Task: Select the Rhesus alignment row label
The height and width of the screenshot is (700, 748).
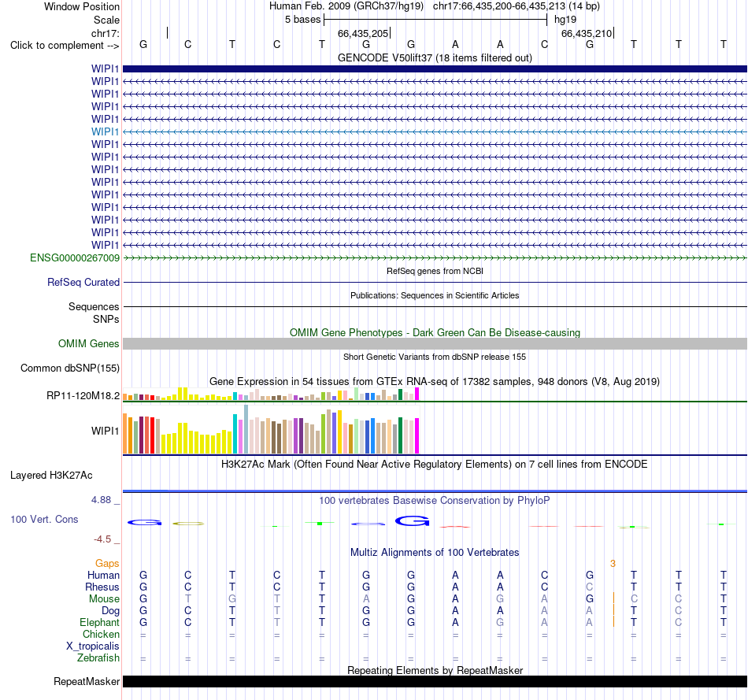Action: pos(102,587)
